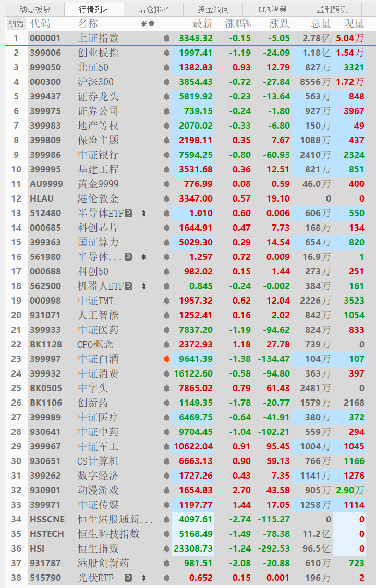
Task: Click the marker icon for 机器人ETF row
Action: point(144,286)
